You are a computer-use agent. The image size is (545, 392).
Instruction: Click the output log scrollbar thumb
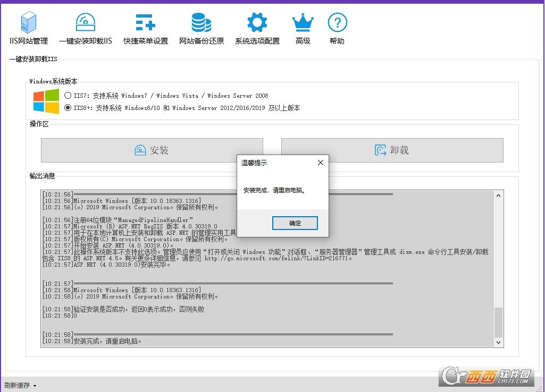pyautogui.click(x=498, y=322)
